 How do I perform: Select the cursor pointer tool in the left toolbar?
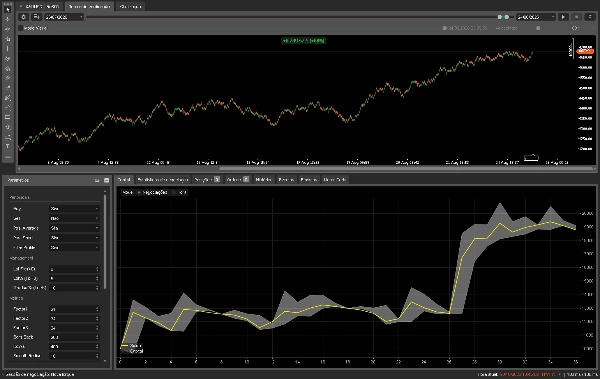coord(7,9)
